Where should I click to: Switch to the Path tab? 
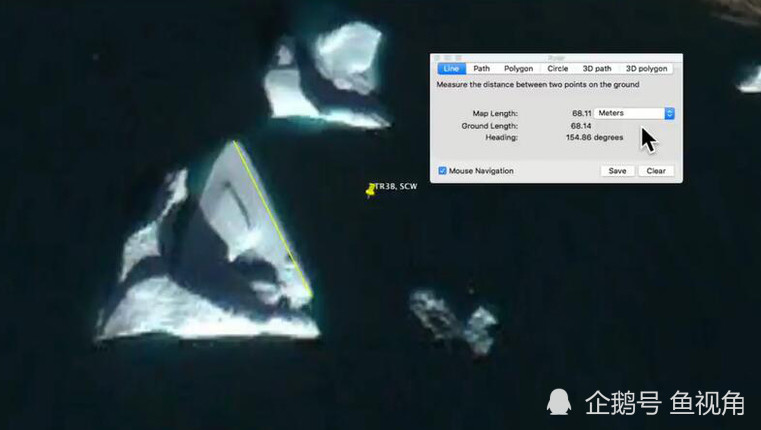point(481,69)
